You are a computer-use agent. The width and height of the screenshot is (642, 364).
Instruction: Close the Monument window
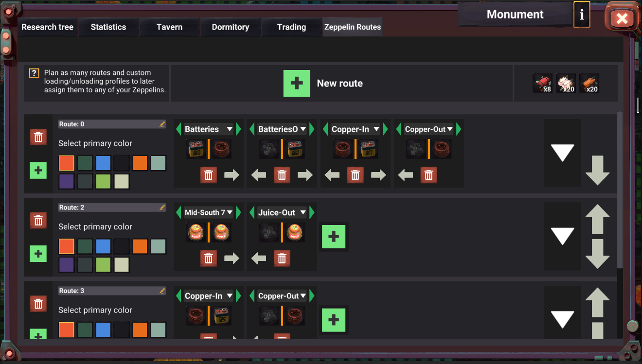coord(622,19)
